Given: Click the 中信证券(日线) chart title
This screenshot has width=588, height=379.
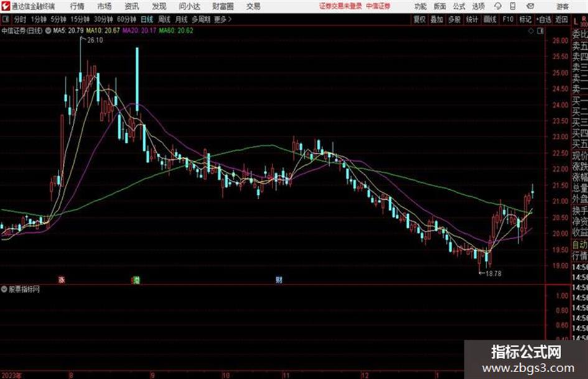Looking at the screenshot, I should 22,30.
